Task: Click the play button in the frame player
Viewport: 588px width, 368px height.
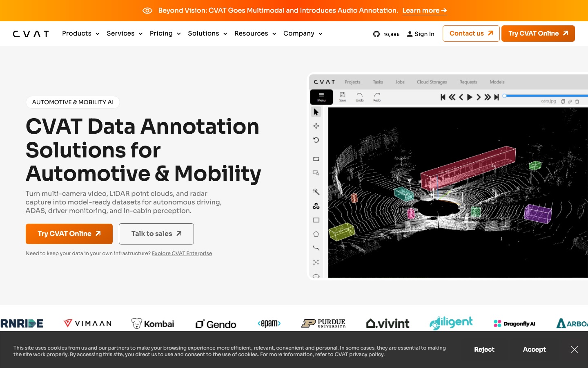Action: tap(470, 97)
